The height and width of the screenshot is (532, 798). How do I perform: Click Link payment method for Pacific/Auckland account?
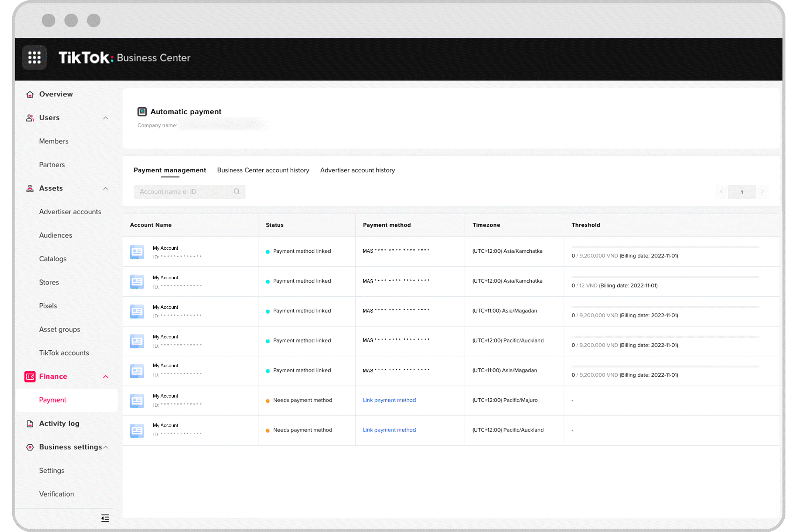point(389,430)
